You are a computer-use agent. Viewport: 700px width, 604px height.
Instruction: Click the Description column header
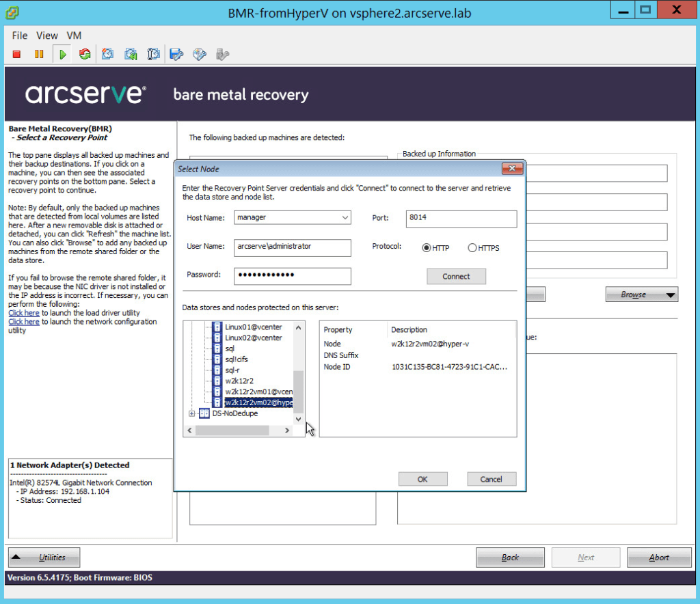click(409, 329)
